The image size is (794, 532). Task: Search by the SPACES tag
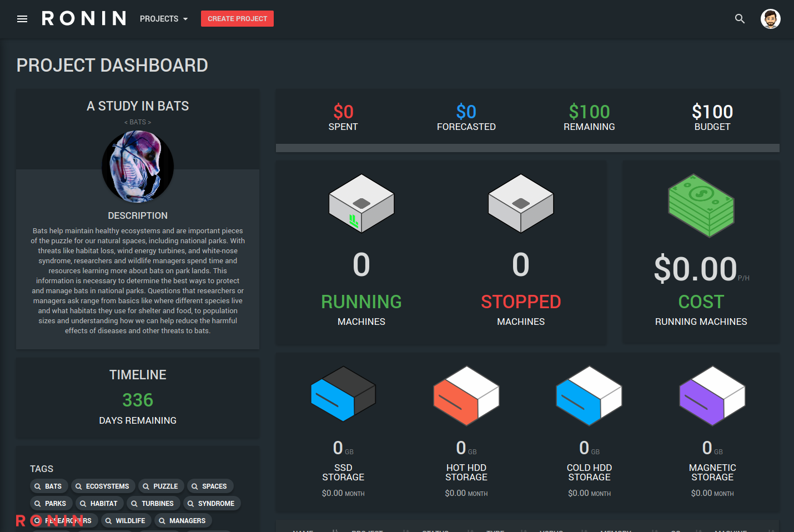[210, 486]
